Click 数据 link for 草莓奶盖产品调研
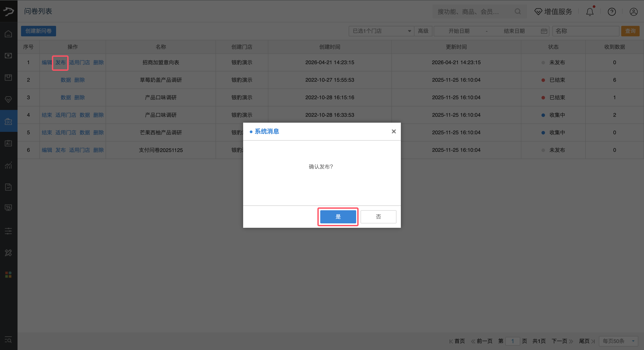The height and width of the screenshot is (350, 644). point(66,80)
